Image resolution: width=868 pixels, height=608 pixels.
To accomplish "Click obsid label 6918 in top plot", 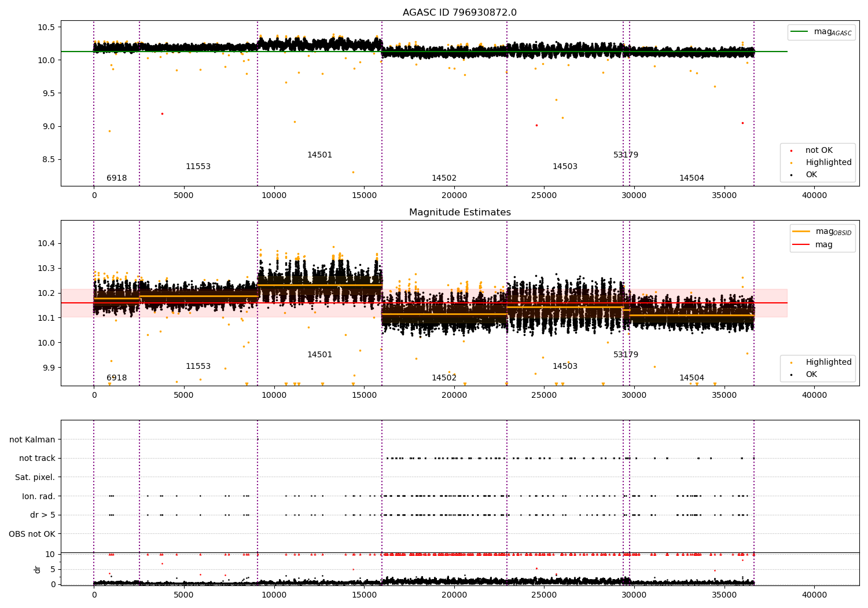I will tap(116, 178).
